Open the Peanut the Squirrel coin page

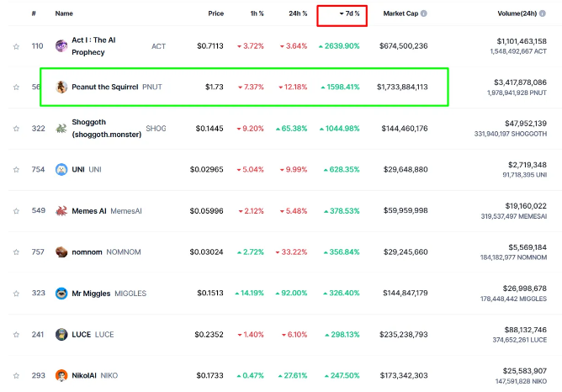104,87
